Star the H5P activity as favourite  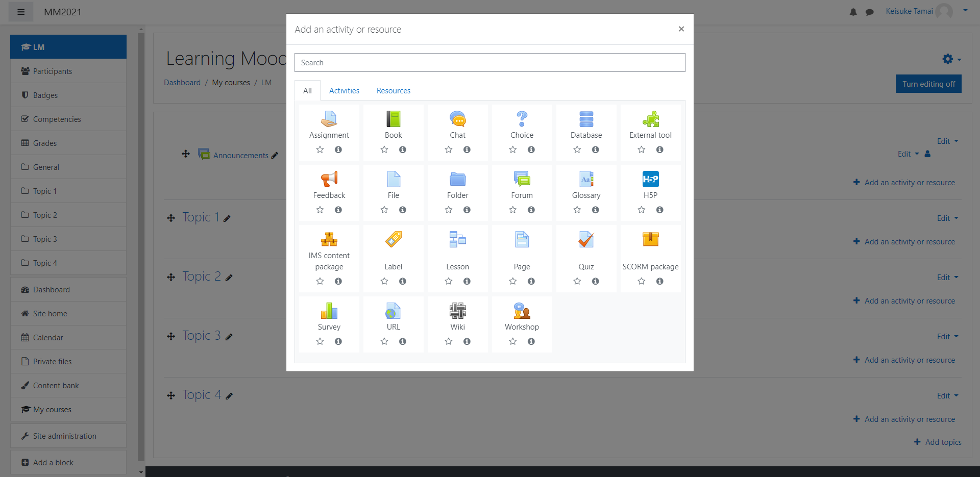click(x=642, y=210)
